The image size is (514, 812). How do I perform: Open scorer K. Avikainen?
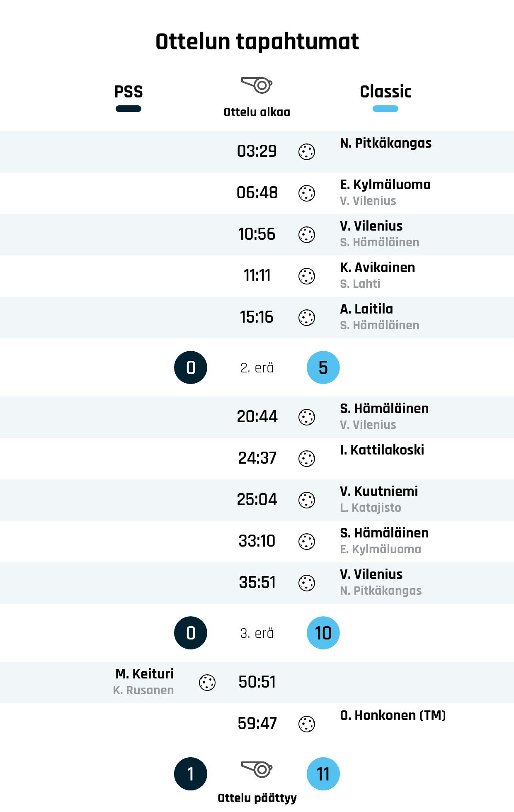click(377, 267)
